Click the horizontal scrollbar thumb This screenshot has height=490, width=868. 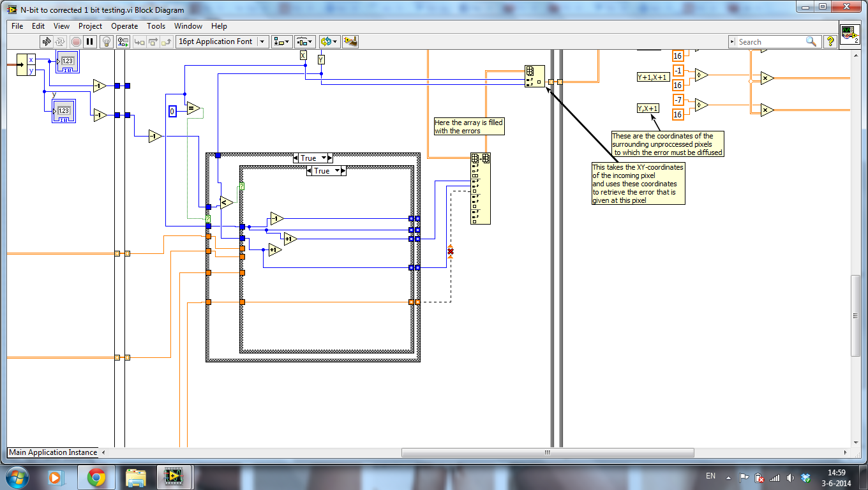[548, 452]
